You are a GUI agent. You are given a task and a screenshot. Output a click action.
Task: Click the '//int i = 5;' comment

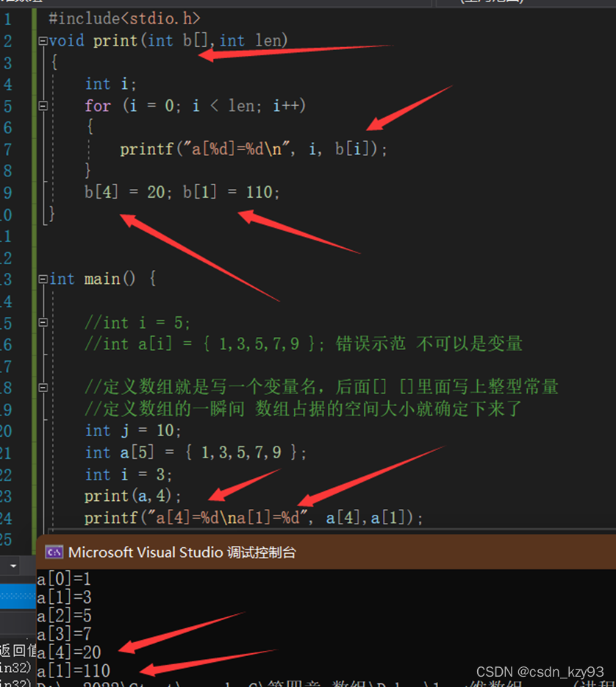pyautogui.click(x=137, y=324)
